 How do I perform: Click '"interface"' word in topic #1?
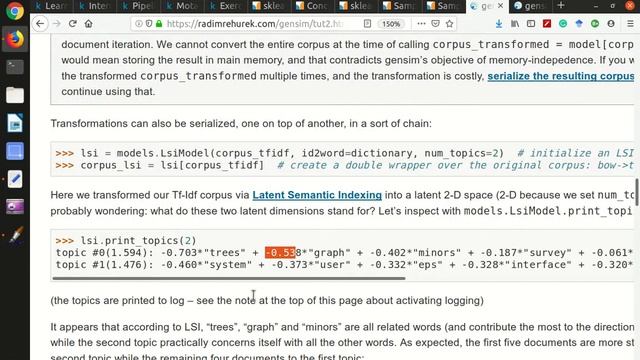(538, 264)
